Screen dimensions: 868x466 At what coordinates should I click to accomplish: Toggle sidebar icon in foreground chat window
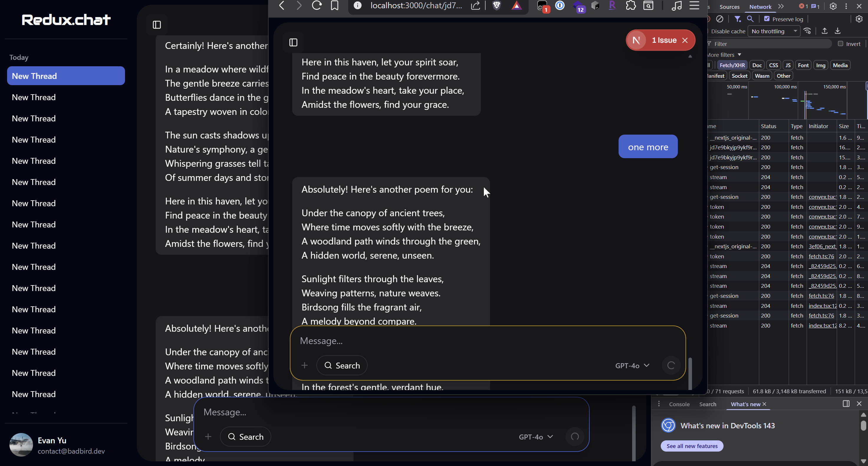pos(293,42)
